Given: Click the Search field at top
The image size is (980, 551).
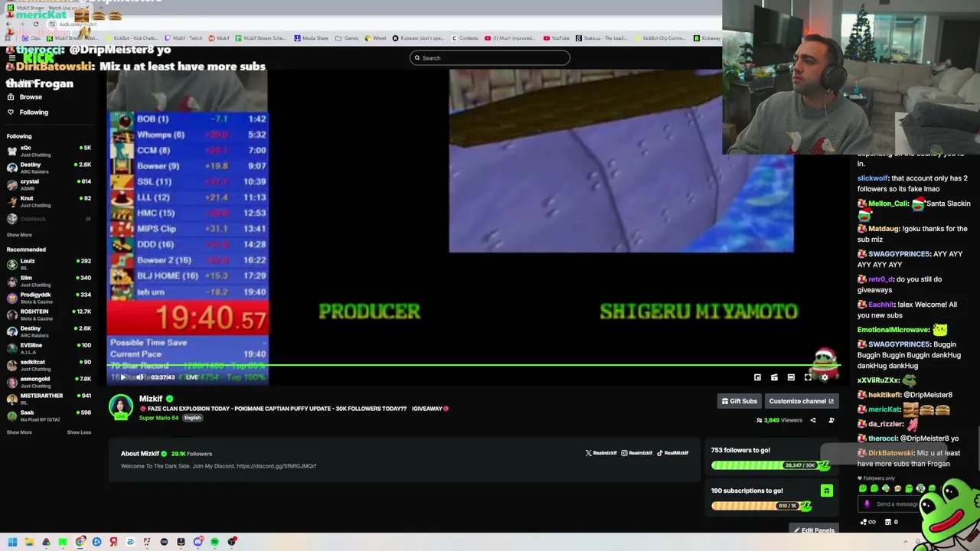Looking at the screenshot, I should 490,58.
